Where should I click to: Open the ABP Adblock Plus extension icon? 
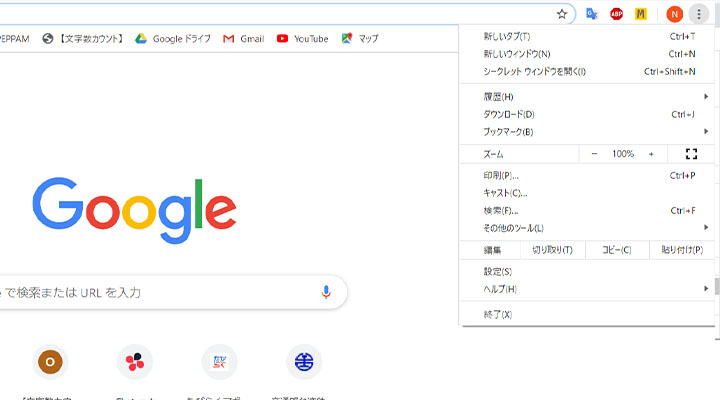[616, 14]
